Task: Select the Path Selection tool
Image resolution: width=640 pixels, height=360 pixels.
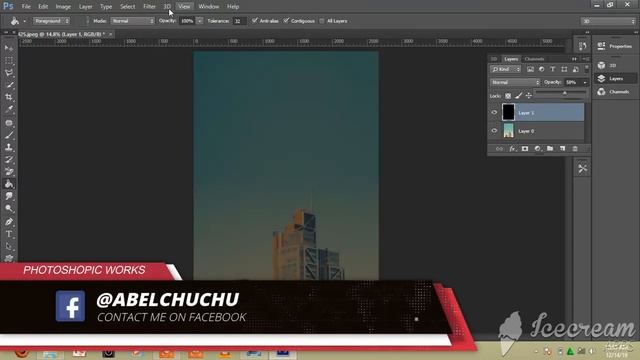Action: (9, 246)
